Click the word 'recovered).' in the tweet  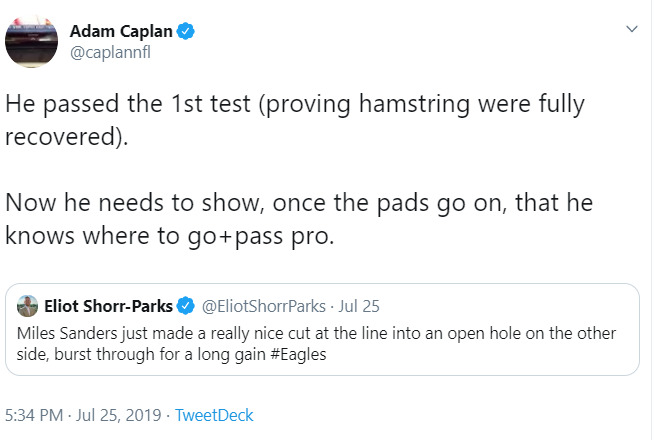click(x=66, y=137)
